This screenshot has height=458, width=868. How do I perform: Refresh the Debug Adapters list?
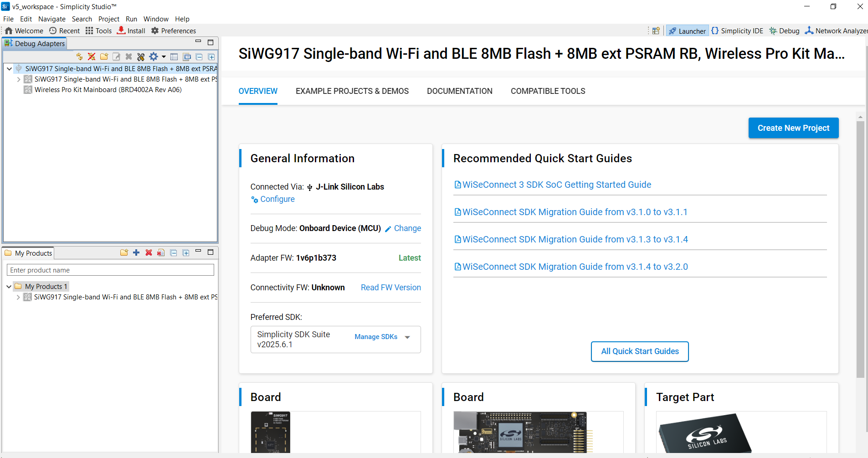tap(79, 57)
